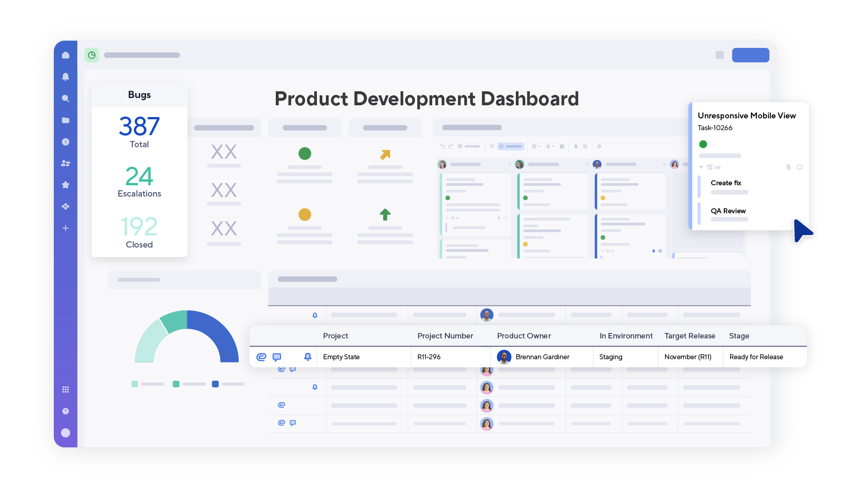
Task: Open the recent items clock in the sidebar
Action: coord(66,141)
